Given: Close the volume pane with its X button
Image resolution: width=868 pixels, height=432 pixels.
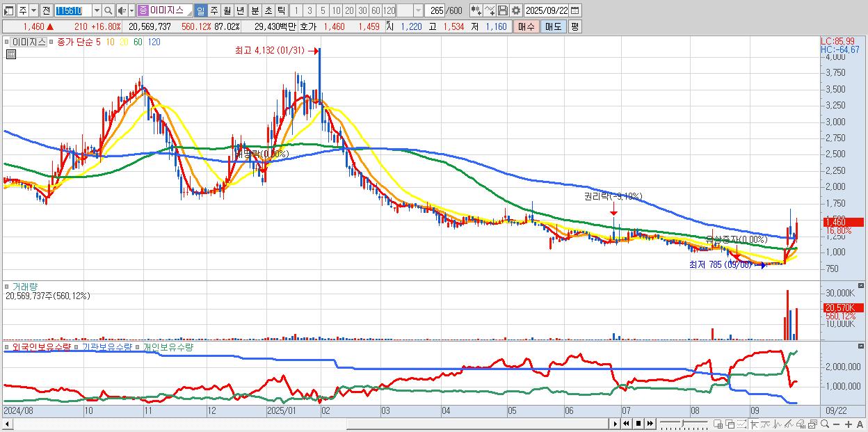Looking at the screenshot, I should 862,286.
